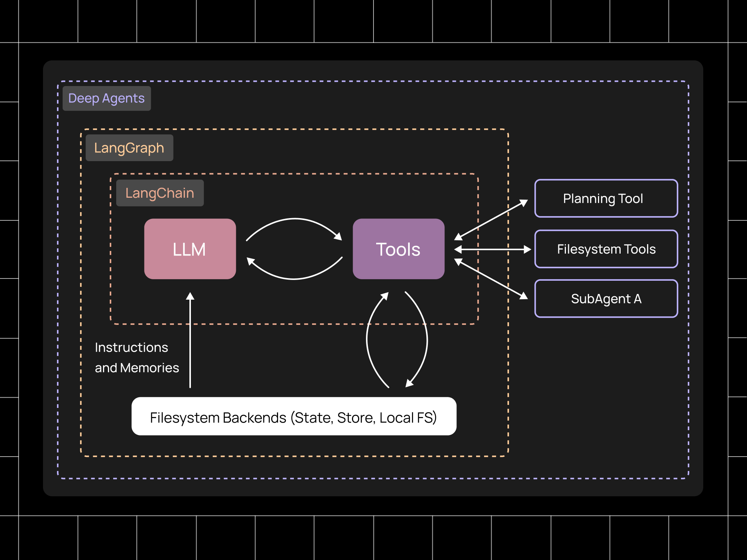This screenshot has width=747, height=560.
Task: Click the pink LLM block
Action: [x=190, y=249]
